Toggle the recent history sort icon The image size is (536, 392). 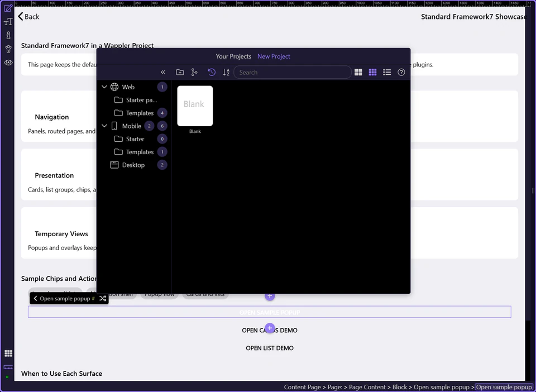(x=212, y=72)
